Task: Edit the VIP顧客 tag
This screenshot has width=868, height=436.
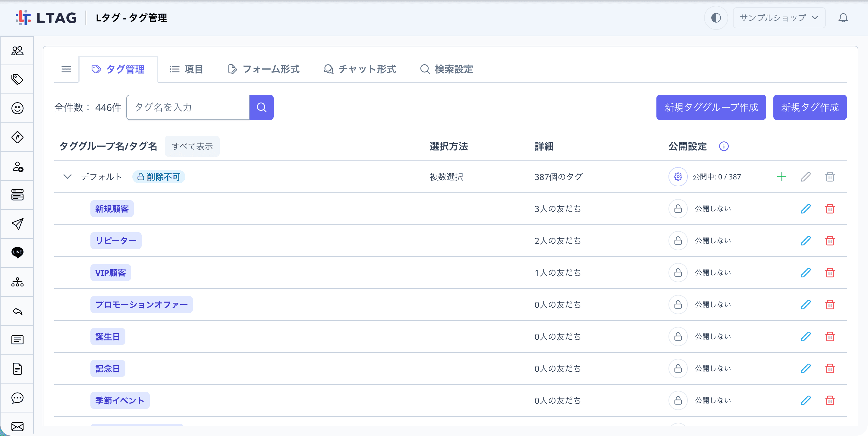Action: (x=805, y=273)
